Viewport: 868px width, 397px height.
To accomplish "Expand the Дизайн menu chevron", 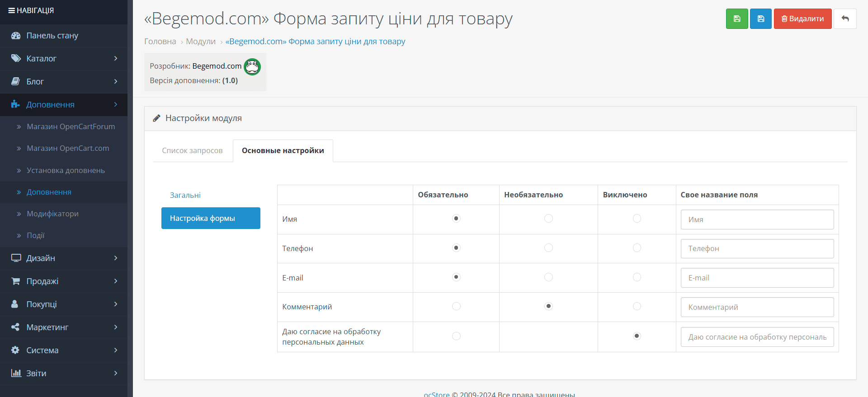I will point(116,258).
